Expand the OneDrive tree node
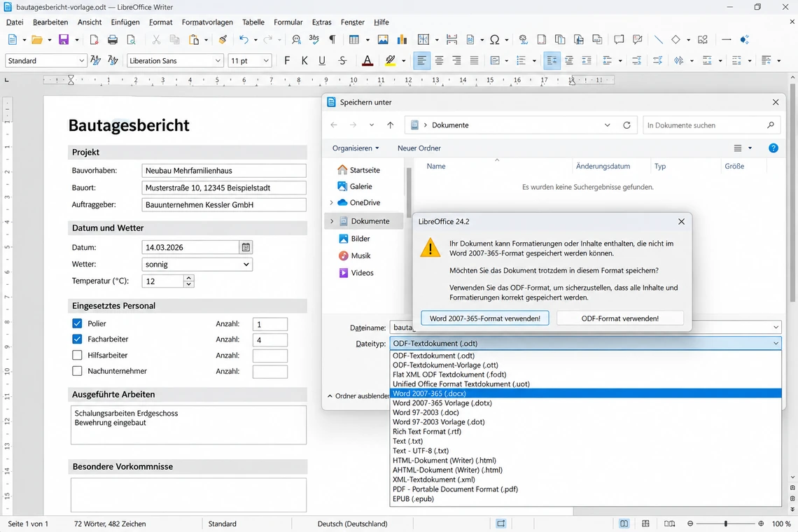 tap(331, 202)
